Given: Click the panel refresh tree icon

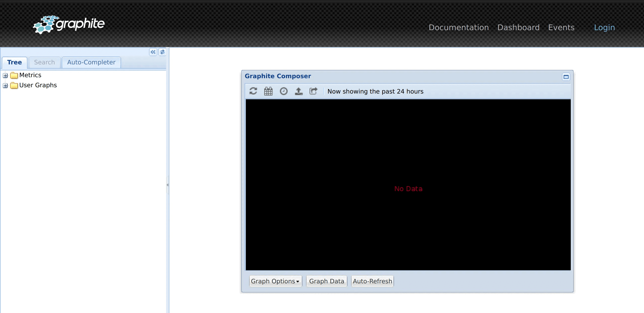Looking at the screenshot, I should pyautogui.click(x=162, y=52).
